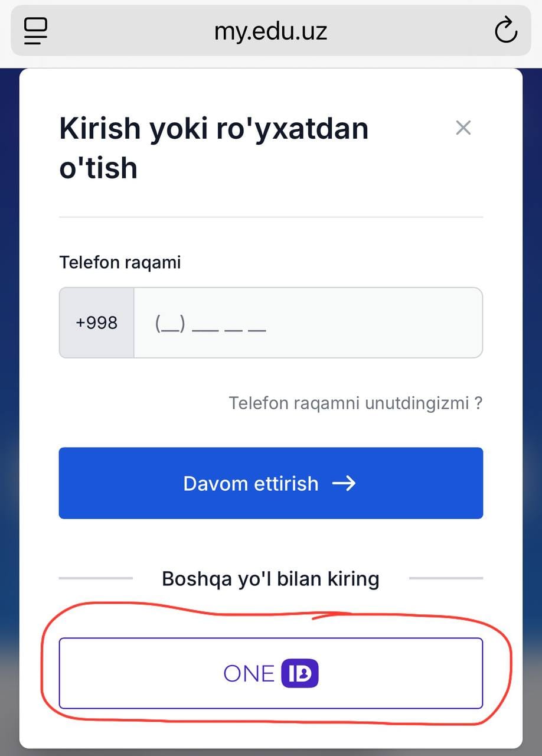Click the purple ID badge logo
This screenshot has height=756, width=542.
point(300,673)
